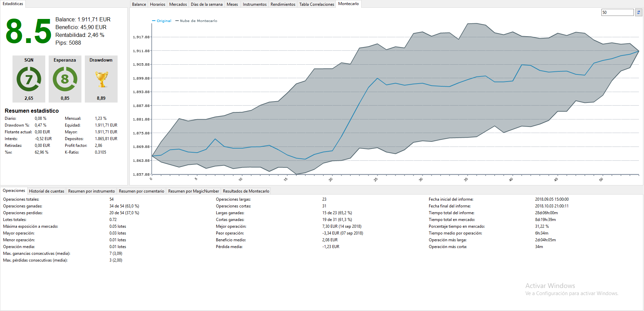The height and width of the screenshot is (311, 644).
Task: Switch to the Horarios tab
Action: [x=157, y=4]
